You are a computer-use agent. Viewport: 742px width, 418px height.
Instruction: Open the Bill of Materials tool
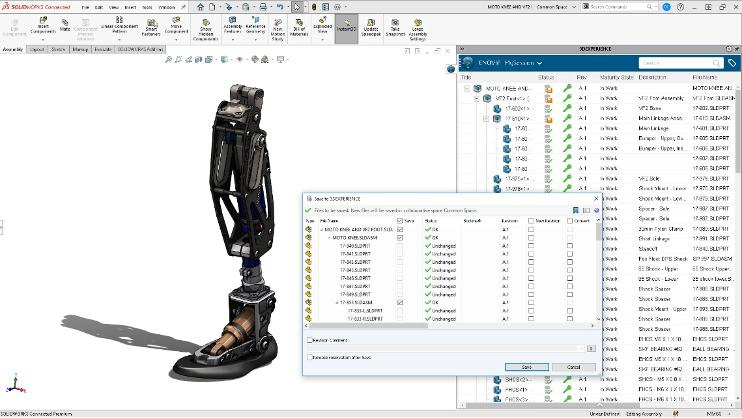299,28
